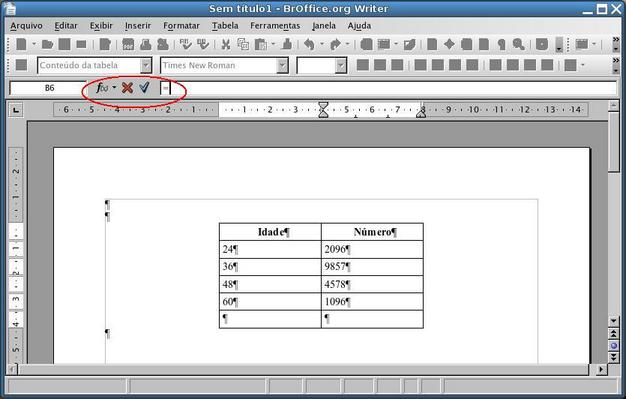Click the empty last cell under Número

click(372, 319)
